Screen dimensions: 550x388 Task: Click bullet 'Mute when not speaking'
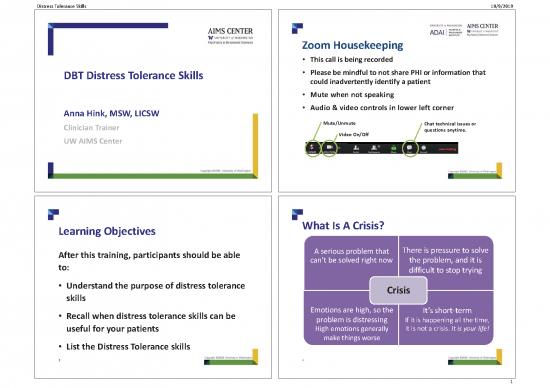point(352,94)
